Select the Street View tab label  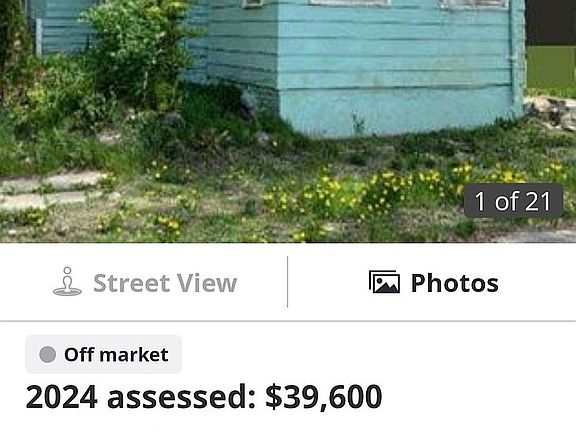pos(165,283)
